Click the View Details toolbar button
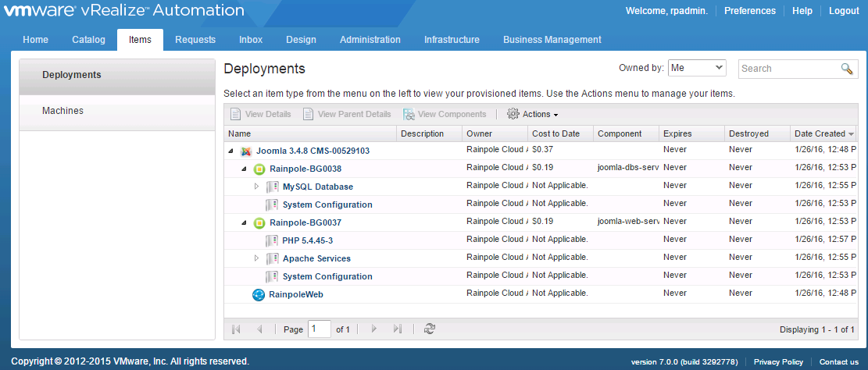Viewport: 868px width, 370px height. [260, 114]
